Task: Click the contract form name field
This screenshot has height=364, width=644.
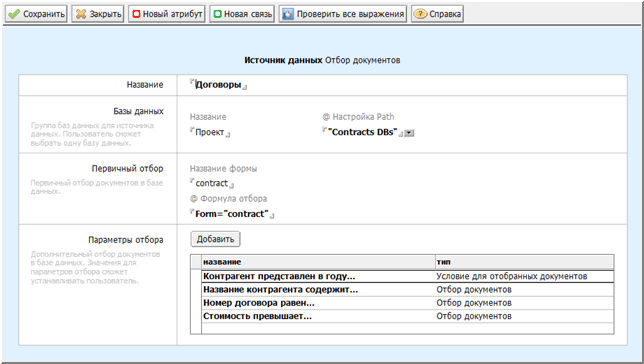Action: coord(212,183)
